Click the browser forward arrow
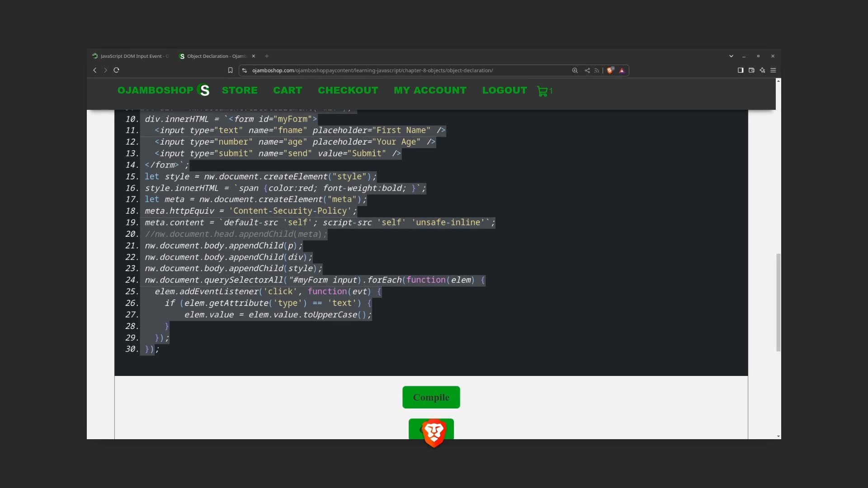 (x=105, y=70)
